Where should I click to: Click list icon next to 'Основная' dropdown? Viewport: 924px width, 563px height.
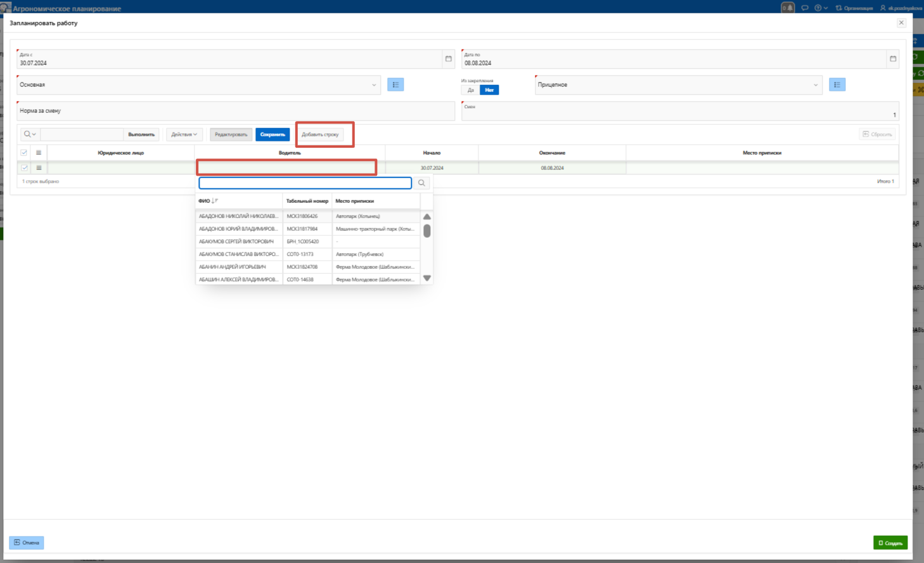click(395, 85)
